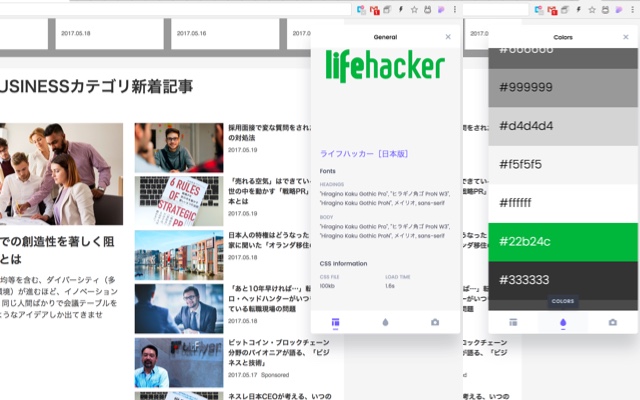Open the ライフハッカー［日本版］ link in General popup

(x=364, y=154)
